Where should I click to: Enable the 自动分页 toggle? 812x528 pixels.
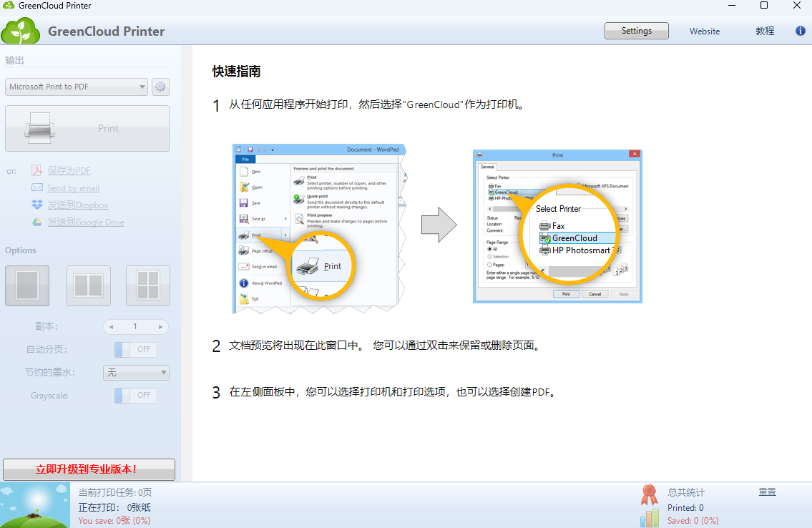[135, 349]
